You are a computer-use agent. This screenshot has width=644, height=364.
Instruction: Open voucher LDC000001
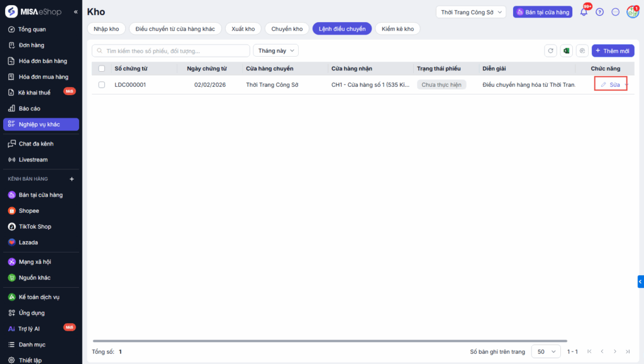click(130, 85)
